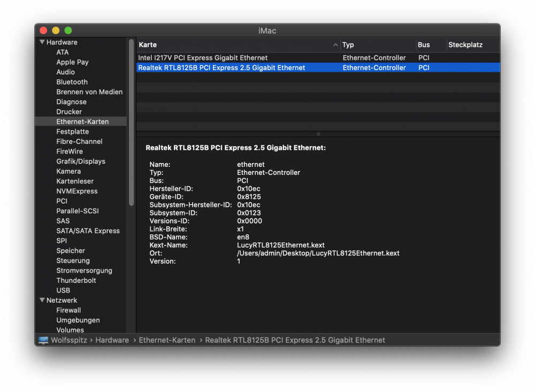Select SAS in the sidebar
The width and height of the screenshot is (535, 392).
(63, 221)
